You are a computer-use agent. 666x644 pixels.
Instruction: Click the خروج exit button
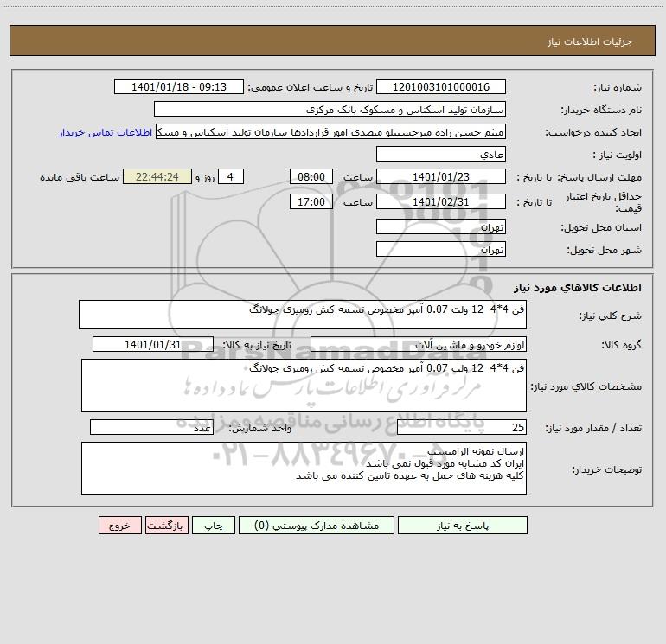tap(119, 526)
